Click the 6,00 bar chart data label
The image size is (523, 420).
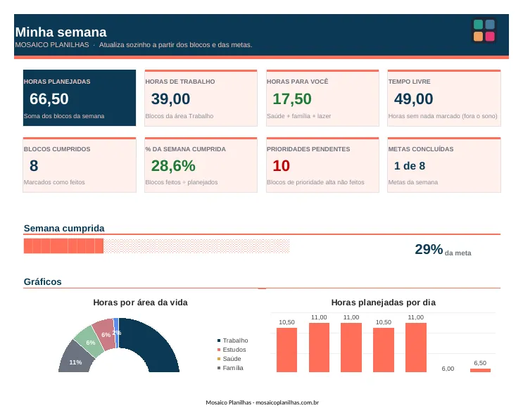(448, 369)
